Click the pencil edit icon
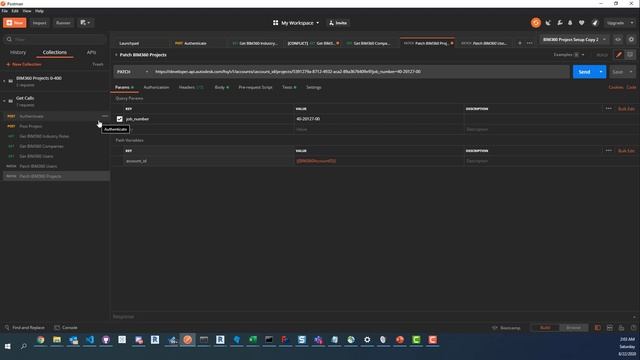This screenshot has height=360, width=640. point(619,55)
